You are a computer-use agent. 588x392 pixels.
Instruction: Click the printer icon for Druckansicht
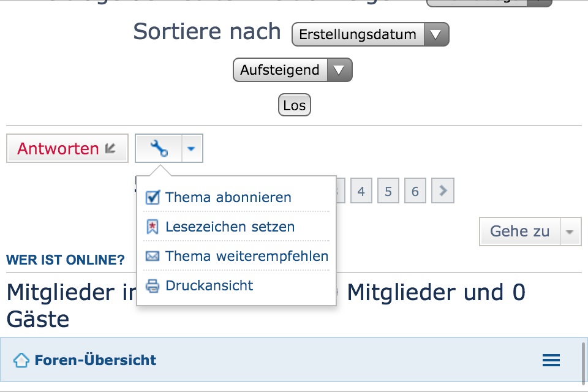[152, 286]
